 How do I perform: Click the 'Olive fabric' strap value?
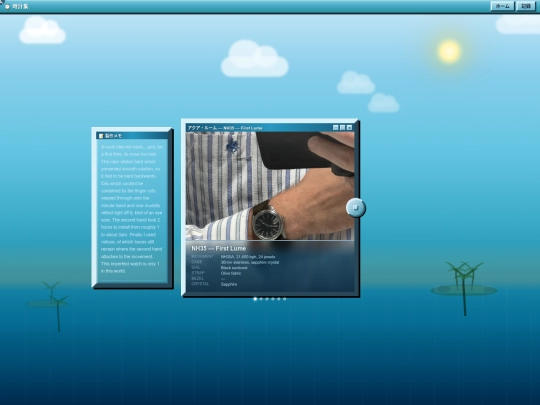231,273
